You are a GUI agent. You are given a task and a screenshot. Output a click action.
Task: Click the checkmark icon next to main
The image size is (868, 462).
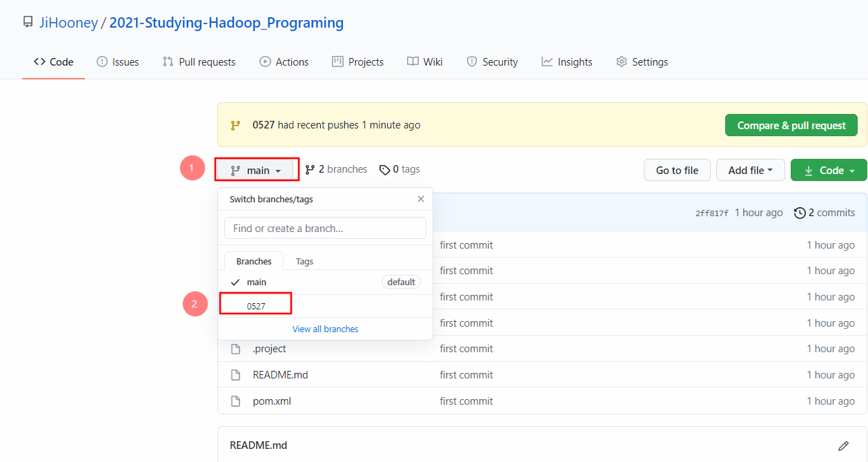coord(235,282)
